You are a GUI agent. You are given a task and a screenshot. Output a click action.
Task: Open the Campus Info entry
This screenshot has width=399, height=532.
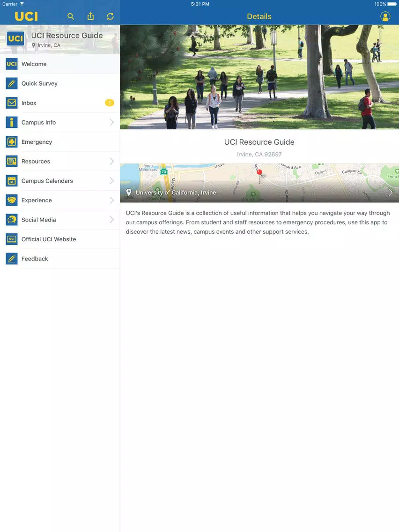60,123
